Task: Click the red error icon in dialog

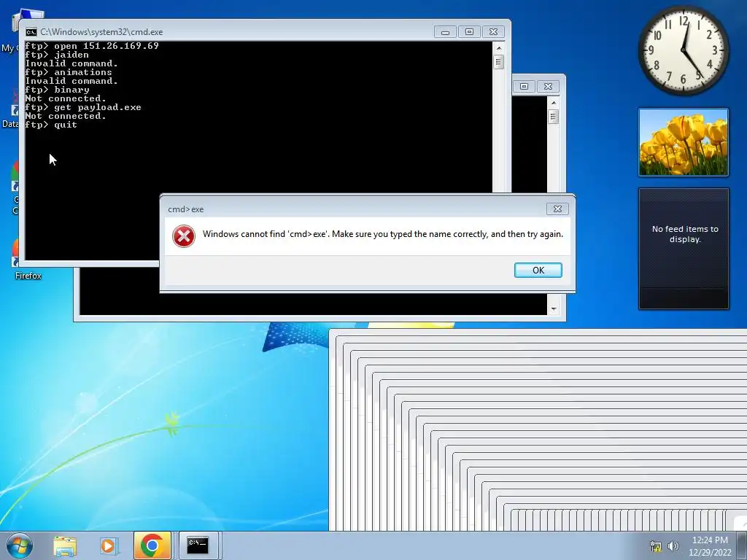Action: [183, 236]
